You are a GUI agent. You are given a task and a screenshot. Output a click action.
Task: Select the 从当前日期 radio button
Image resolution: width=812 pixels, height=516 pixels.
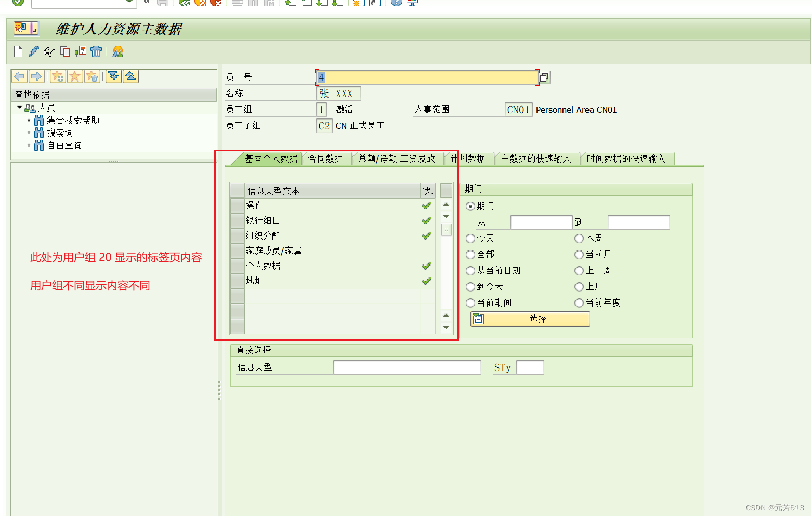470,271
